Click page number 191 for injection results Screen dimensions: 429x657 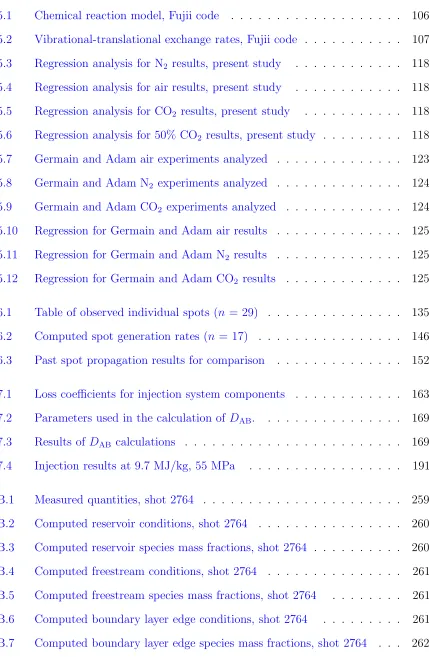click(x=420, y=466)
